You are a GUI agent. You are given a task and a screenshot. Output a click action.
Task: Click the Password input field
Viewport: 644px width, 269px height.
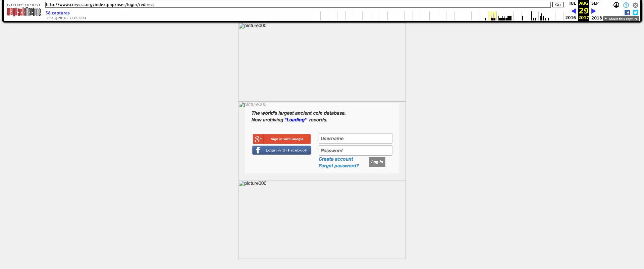point(355,151)
